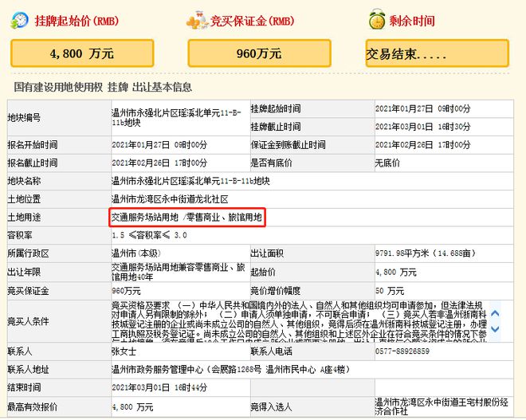Image resolution: width=526 pixels, height=420 pixels.
Task: Click the red-outlined 土地用途 value
Action: tap(187, 217)
